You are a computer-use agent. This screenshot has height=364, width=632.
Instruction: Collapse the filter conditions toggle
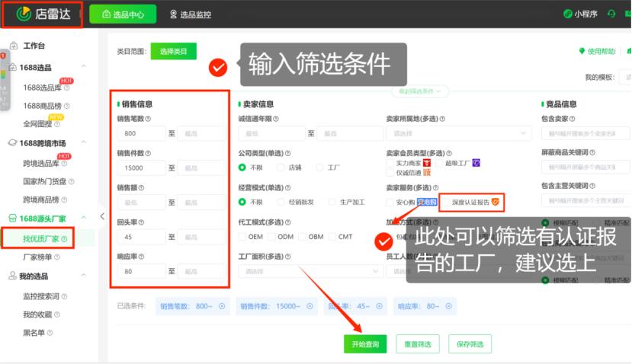(x=419, y=91)
